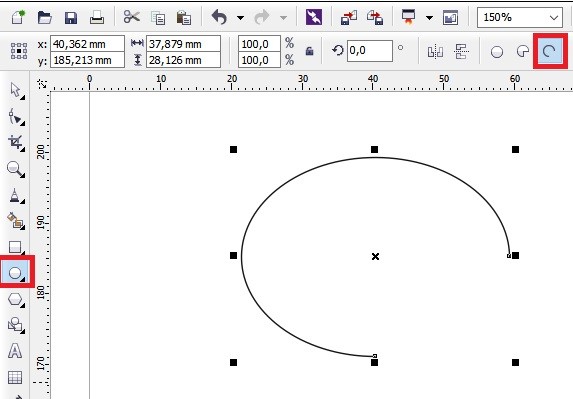Click the top-center selection handle
This screenshot has height=399, width=573.
tap(374, 149)
